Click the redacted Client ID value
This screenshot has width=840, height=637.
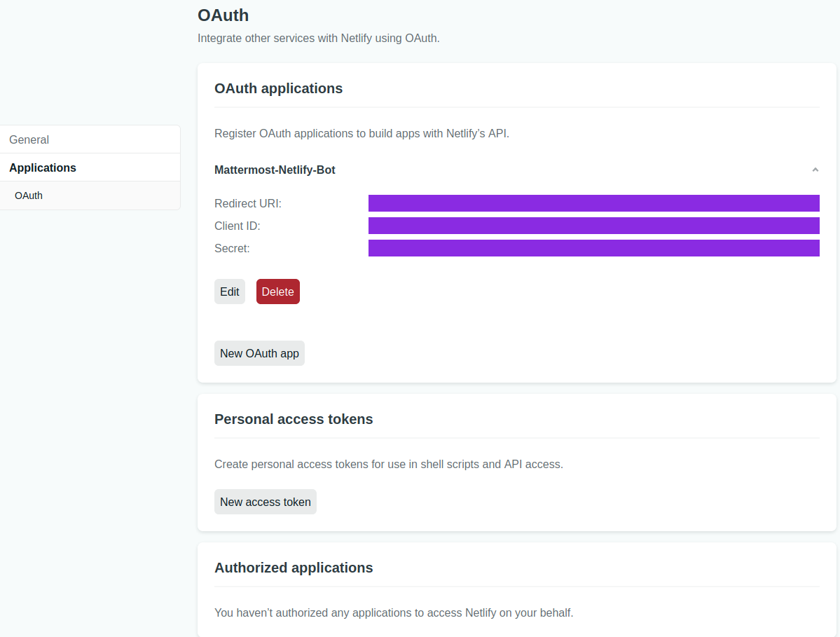(593, 226)
